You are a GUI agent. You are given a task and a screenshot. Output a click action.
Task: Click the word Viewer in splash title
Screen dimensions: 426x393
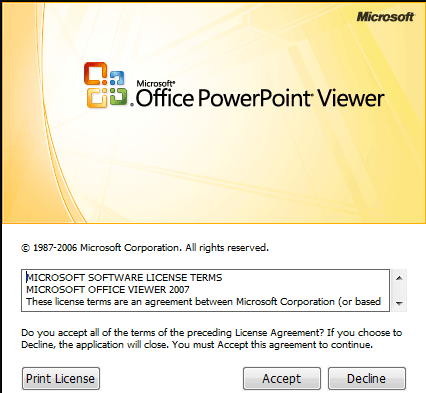click(351, 98)
